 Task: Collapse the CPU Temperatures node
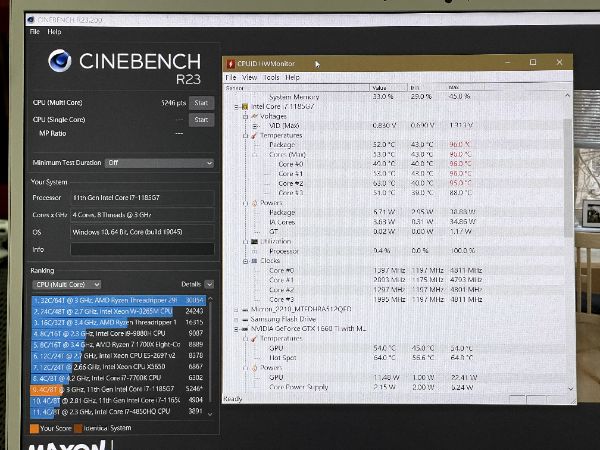(x=245, y=135)
